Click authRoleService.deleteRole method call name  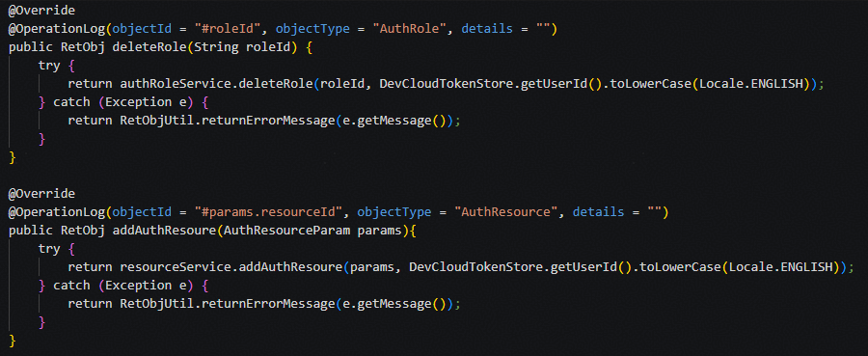pyautogui.click(x=275, y=84)
